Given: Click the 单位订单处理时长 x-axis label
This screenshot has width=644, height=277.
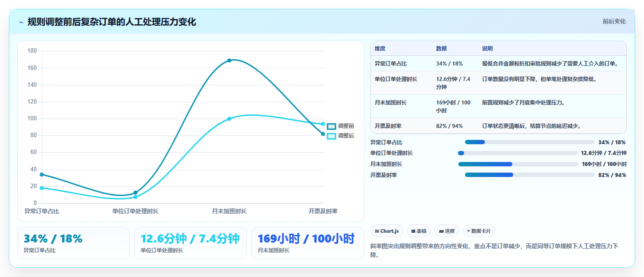Looking at the screenshot, I should pyautogui.click(x=135, y=212).
